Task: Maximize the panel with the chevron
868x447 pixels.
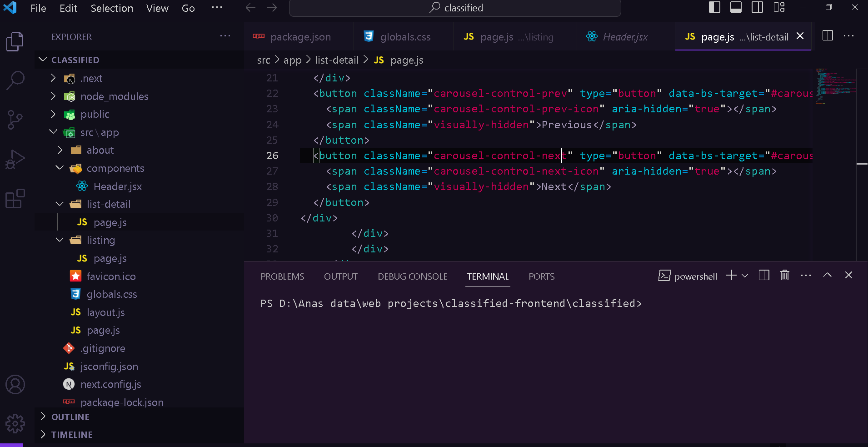Action: coord(828,275)
